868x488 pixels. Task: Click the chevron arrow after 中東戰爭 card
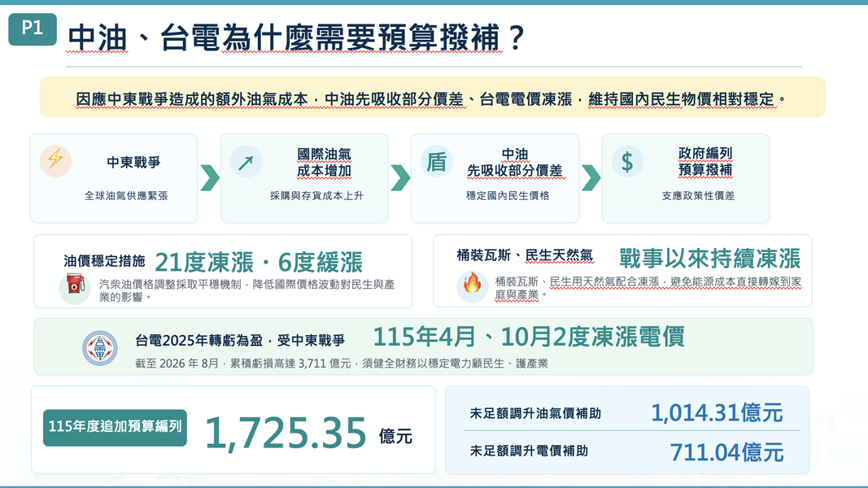[x=209, y=177]
